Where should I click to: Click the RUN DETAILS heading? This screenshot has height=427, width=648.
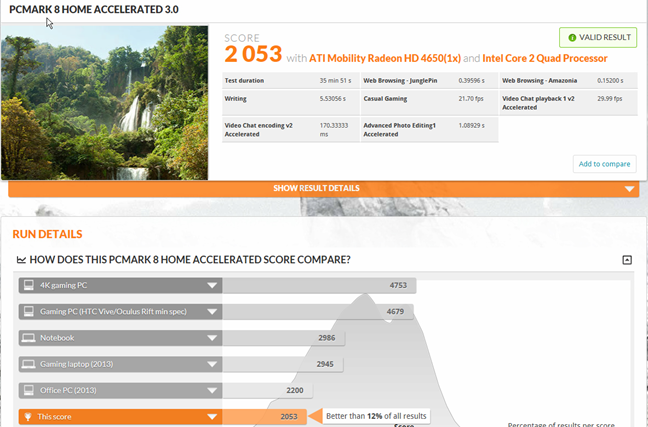point(48,234)
